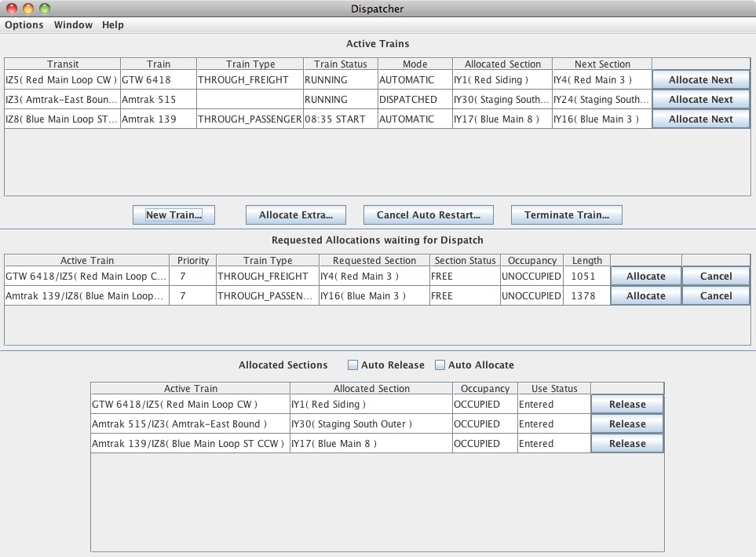Open the Window menu

[73, 24]
